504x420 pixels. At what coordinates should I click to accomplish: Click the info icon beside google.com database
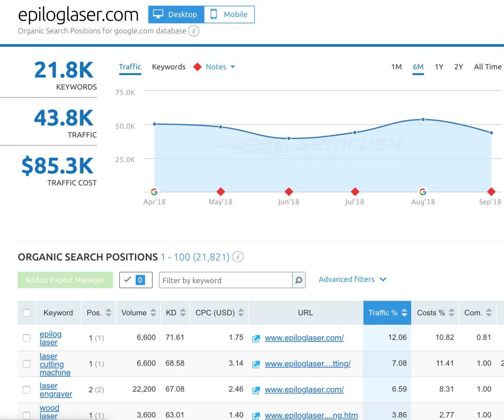click(194, 31)
